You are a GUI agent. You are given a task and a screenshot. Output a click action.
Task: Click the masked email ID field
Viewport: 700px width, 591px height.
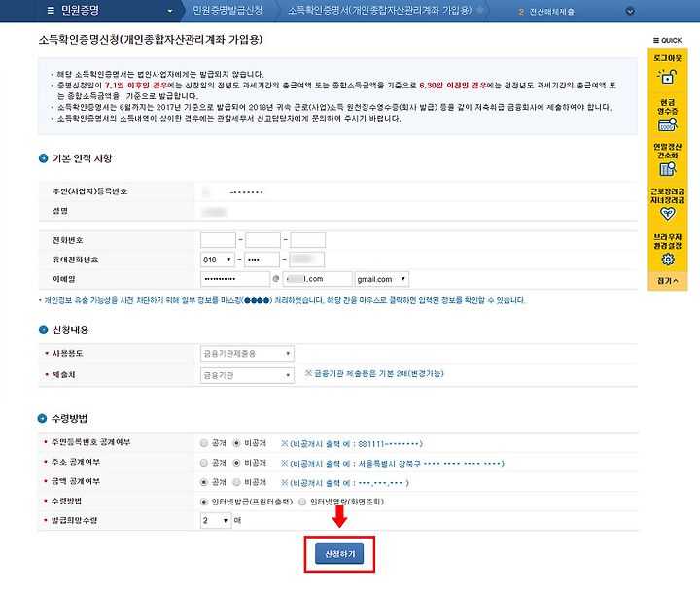(x=235, y=279)
